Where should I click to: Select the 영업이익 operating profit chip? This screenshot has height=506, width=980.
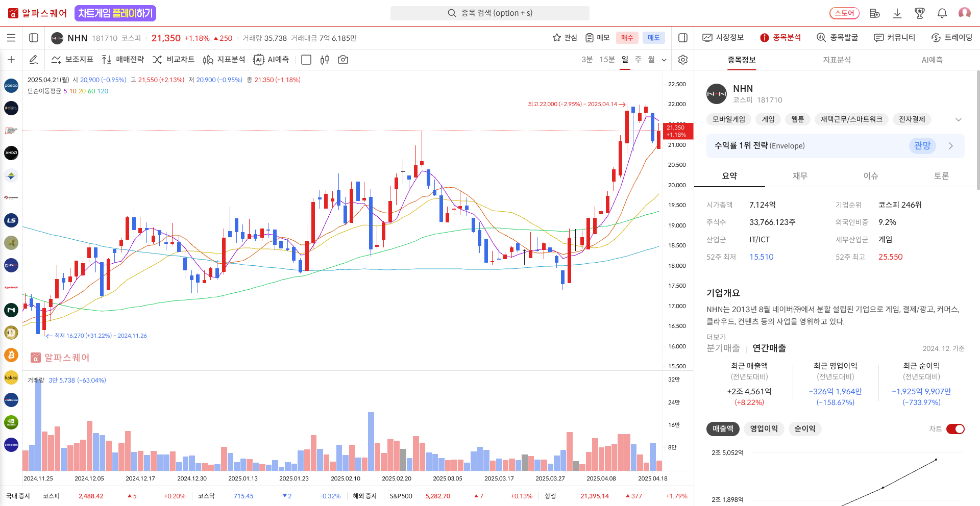pos(764,429)
